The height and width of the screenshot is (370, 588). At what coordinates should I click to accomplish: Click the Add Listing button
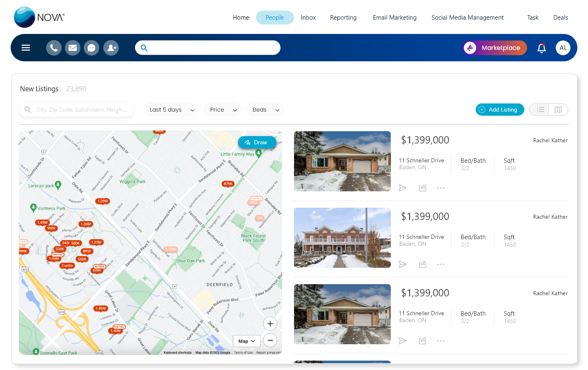[499, 110]
